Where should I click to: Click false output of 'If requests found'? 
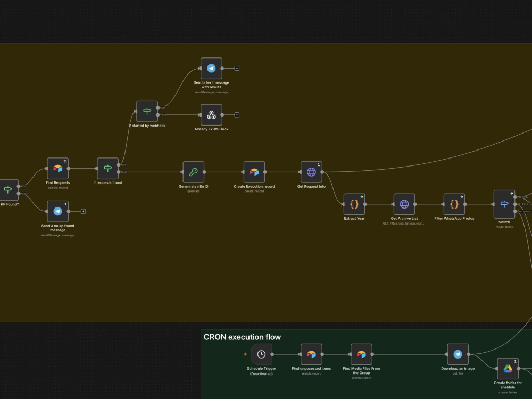[x=119, y=172]
